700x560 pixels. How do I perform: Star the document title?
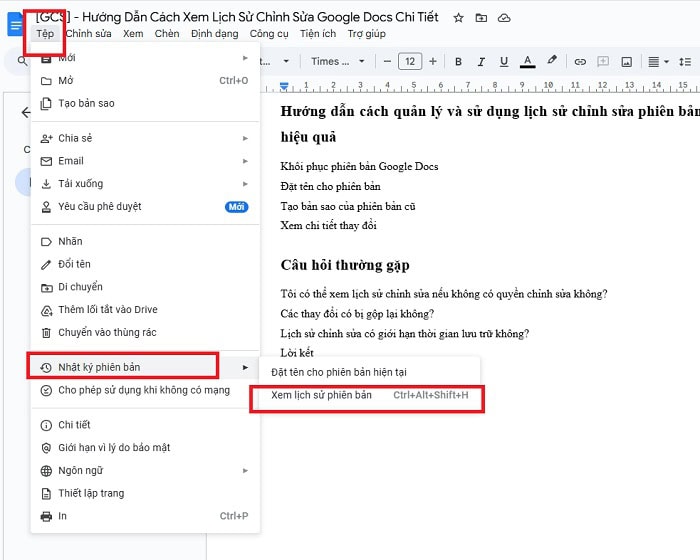pyautogui.click(x=459, y=18)
